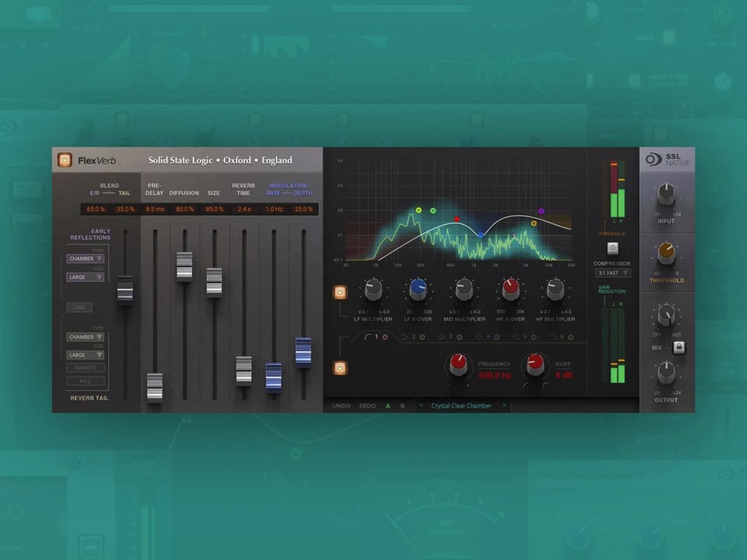Toggle EQ band 4 power
This screenshot has height=560, width=747.
tap(496, 337)
